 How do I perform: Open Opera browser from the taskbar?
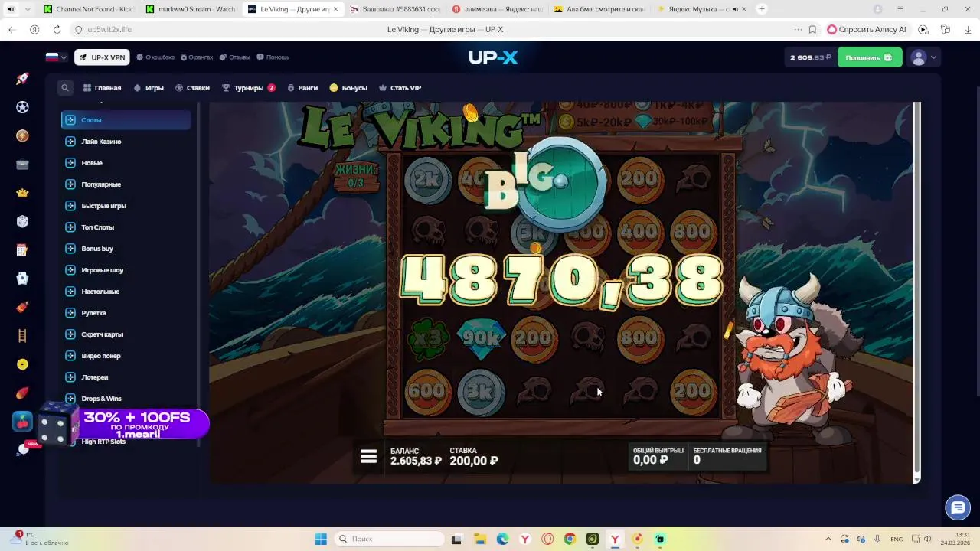click(x=547, y=539)
